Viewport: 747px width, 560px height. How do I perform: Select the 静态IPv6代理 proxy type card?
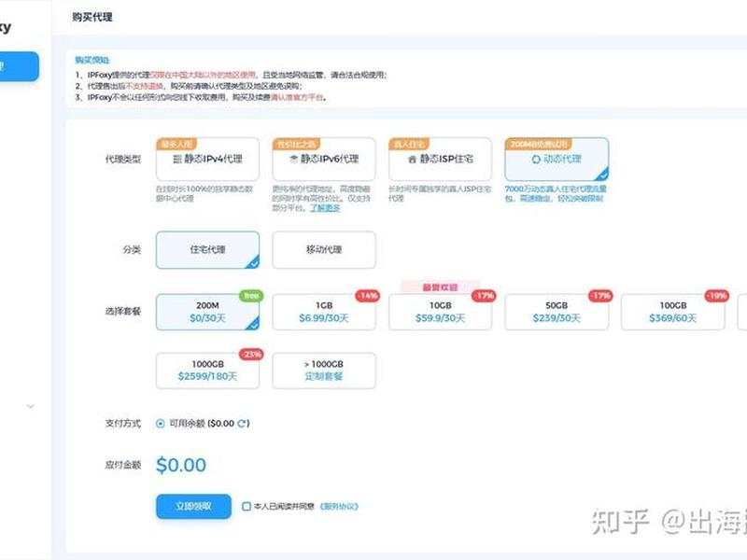tap(324, 159)
